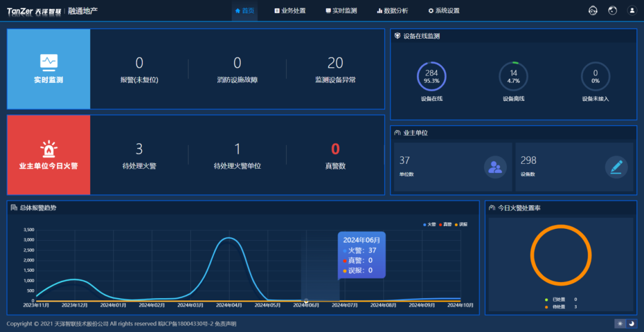Switch to 实时监测 tab in navbar

click(341, 11)
